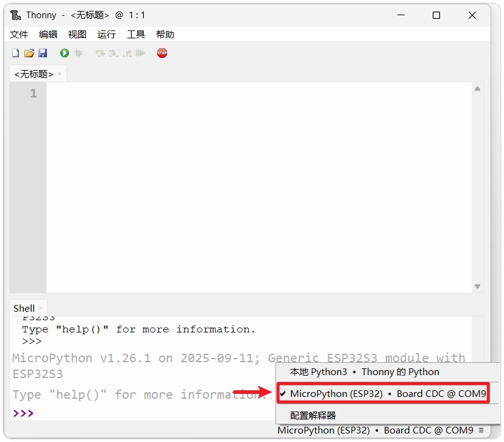Open the 文件 menu

(x=19, y=35)
